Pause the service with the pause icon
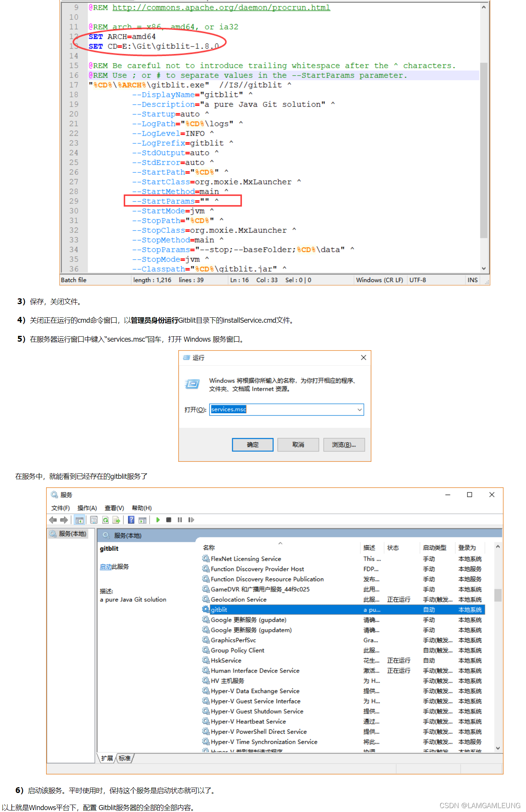 click(x=180, y=520)
